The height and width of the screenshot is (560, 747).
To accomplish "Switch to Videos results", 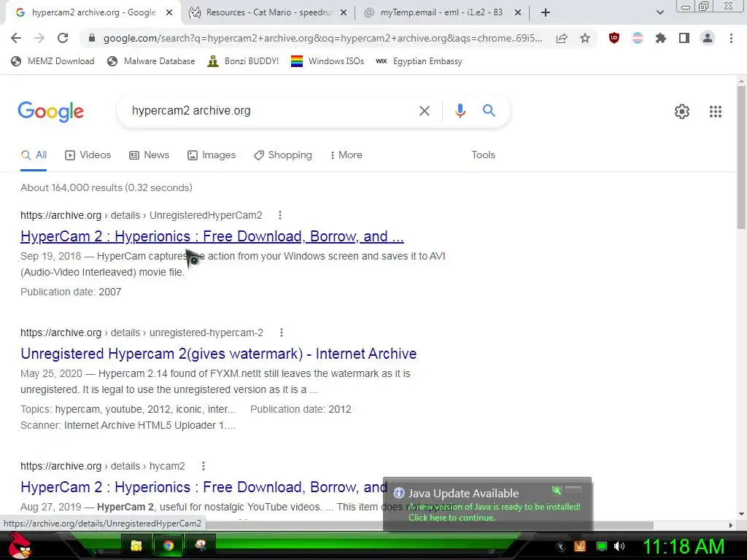I will (x=88, y=155).
